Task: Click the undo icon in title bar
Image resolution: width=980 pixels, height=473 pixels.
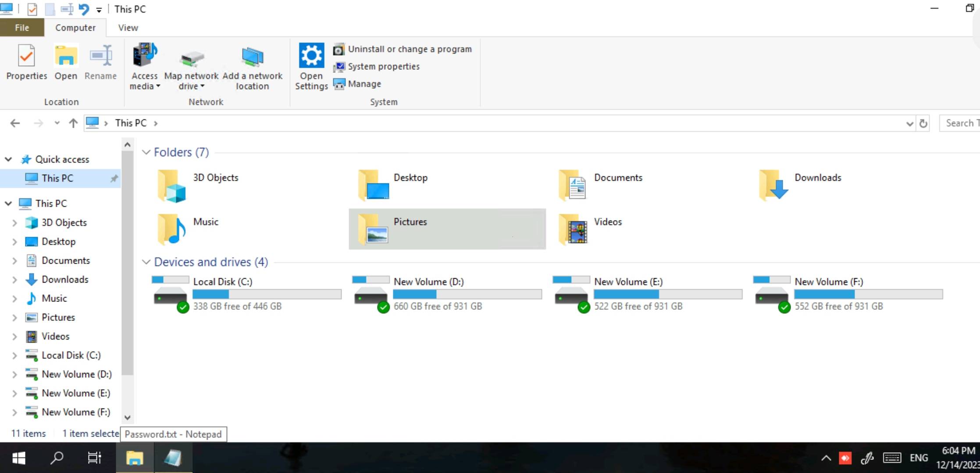Action: (x=83, y=9)
